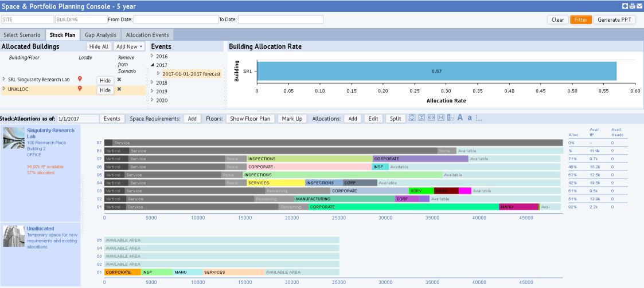Image resolution: width=644 pixels, height=288 pixels.
Task: Hide the UNALLOC building row
Action: [105, 90]
